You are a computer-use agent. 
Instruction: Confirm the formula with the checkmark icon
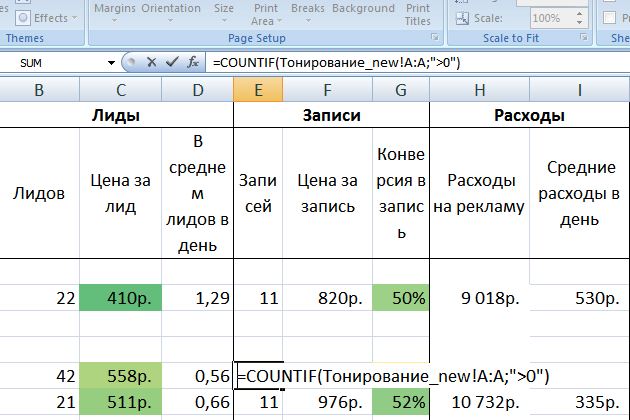(172, 62)
